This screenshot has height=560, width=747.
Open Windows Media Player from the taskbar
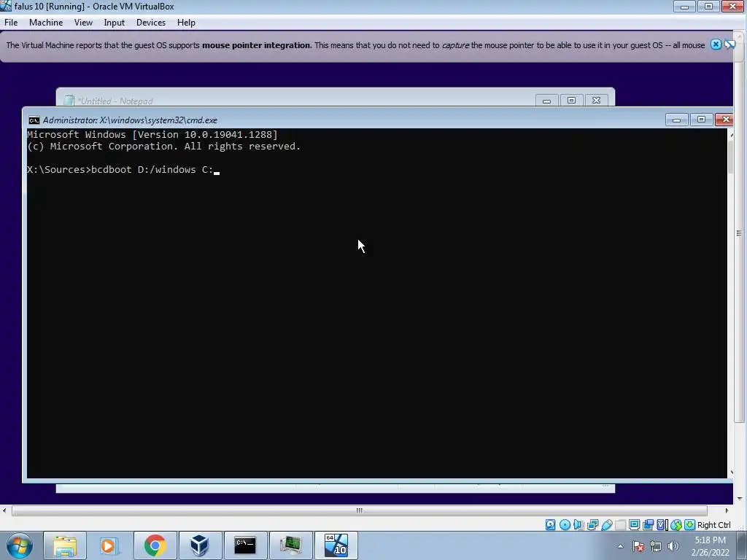[109, 545]
